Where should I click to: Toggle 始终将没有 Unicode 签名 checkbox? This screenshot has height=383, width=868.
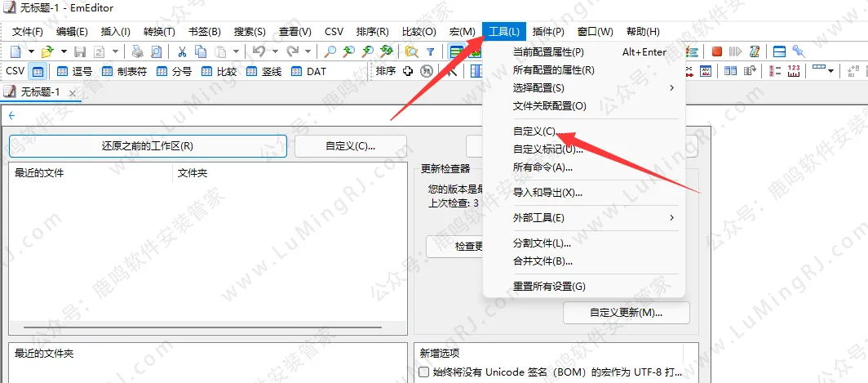424,372
